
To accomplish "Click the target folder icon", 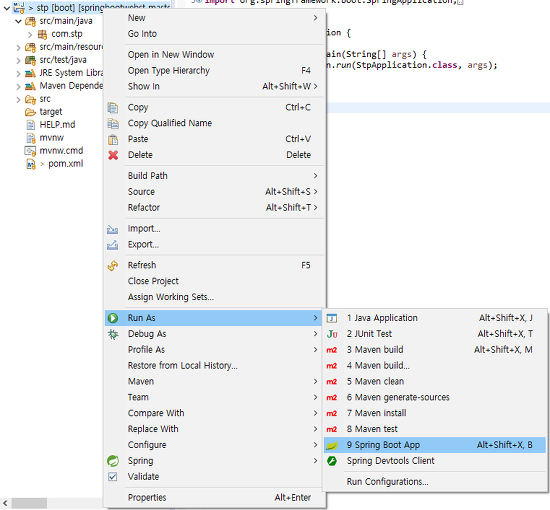I will click(31, 112).
